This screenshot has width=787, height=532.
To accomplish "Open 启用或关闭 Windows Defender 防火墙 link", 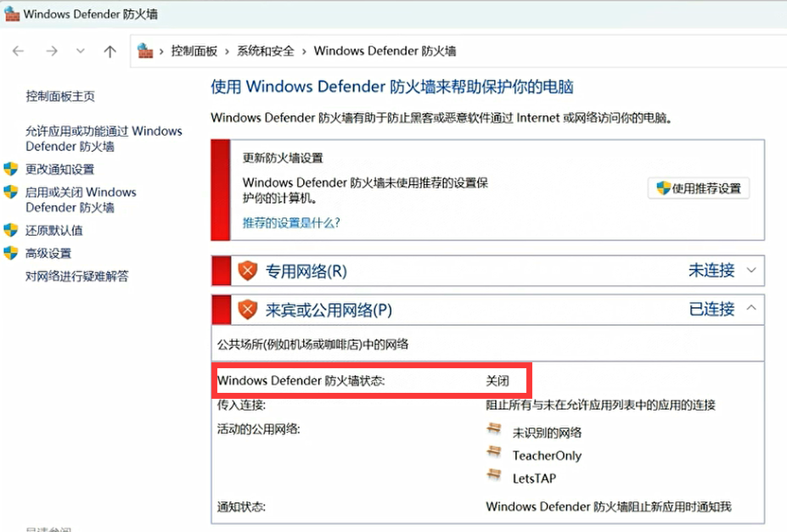I will coord(81,199).
